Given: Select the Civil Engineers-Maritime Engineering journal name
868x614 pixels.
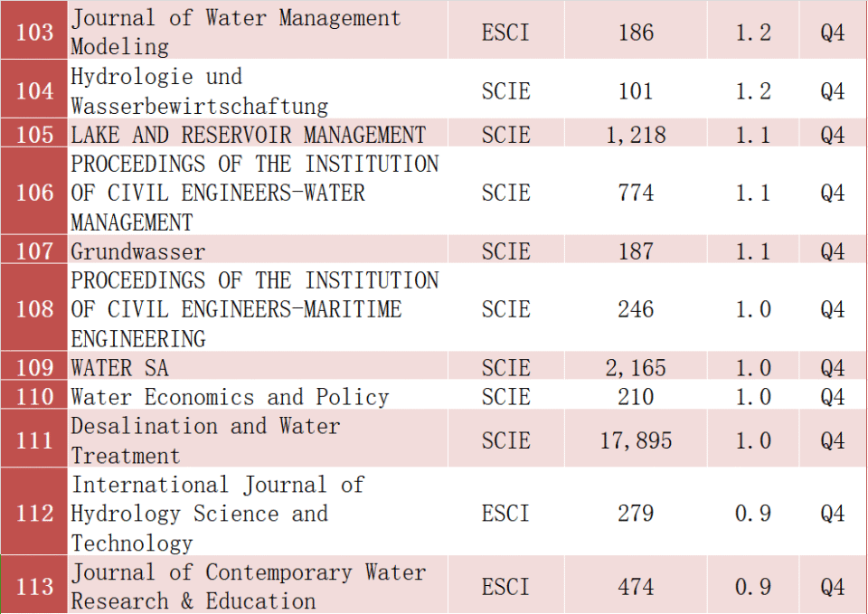Looking at the screenshot, I should (254, 309).
